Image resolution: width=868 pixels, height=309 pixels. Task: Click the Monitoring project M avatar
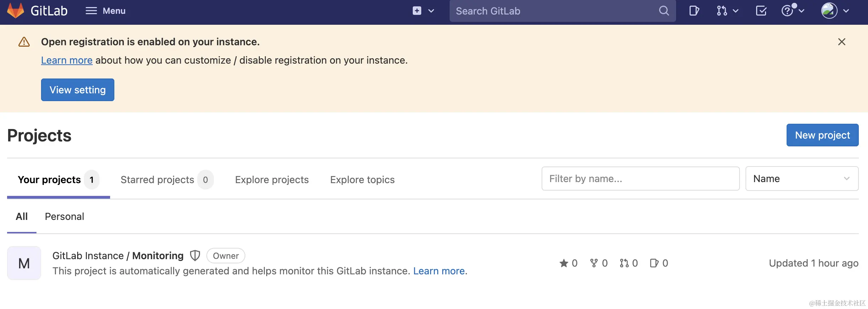point(24,263)
